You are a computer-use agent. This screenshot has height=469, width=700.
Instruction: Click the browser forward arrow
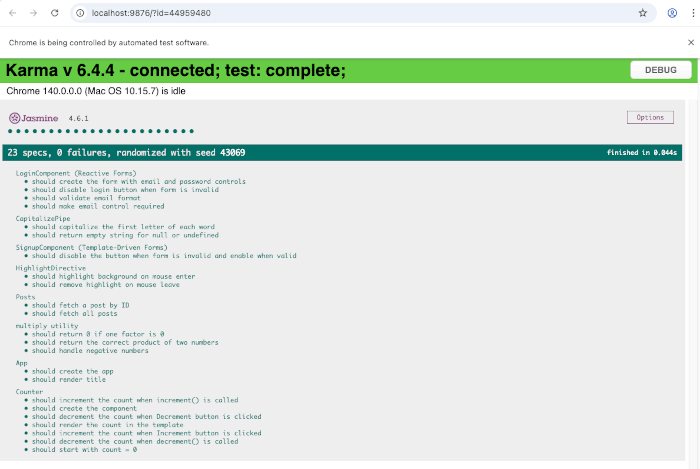coord(33,13)
